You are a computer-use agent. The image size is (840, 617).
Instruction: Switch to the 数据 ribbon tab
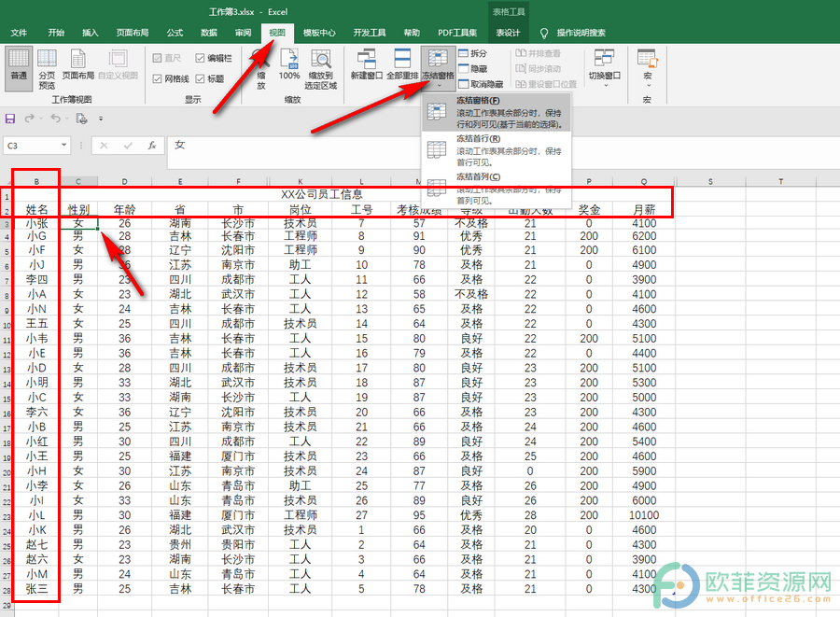pyautogui.click(x=209, y=33)
